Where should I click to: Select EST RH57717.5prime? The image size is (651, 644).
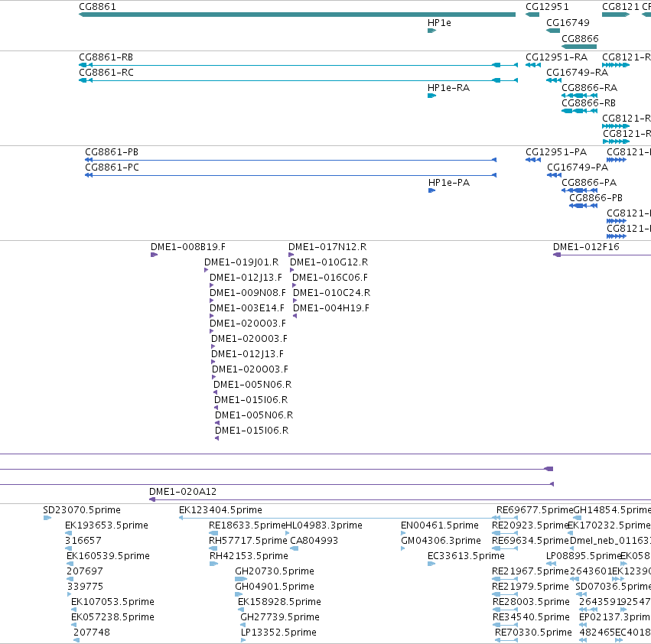click(x=213, y=548)
